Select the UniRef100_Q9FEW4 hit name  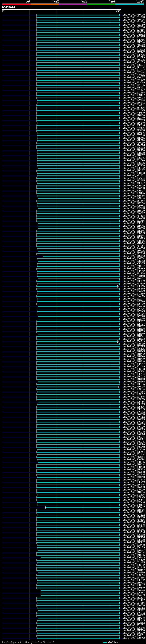coord(134,42)
